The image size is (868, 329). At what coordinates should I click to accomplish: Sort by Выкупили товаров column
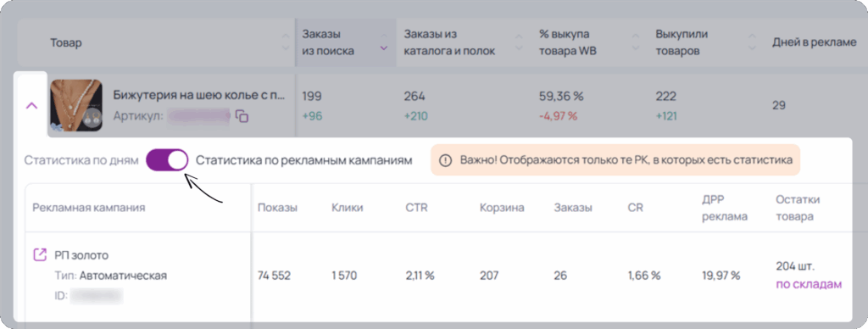(752, 42)
